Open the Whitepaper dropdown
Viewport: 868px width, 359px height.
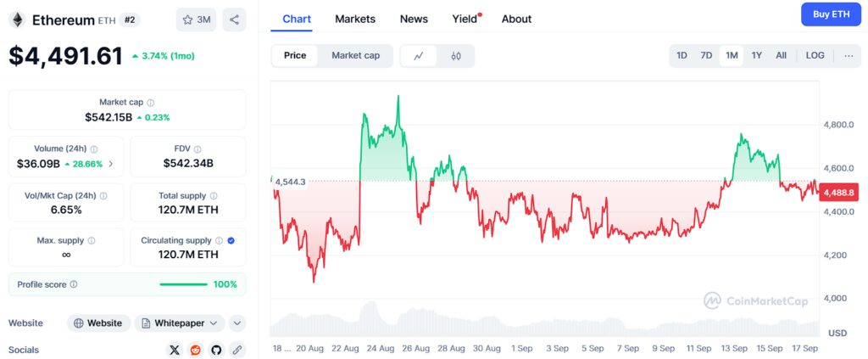[x=180, y=323]
